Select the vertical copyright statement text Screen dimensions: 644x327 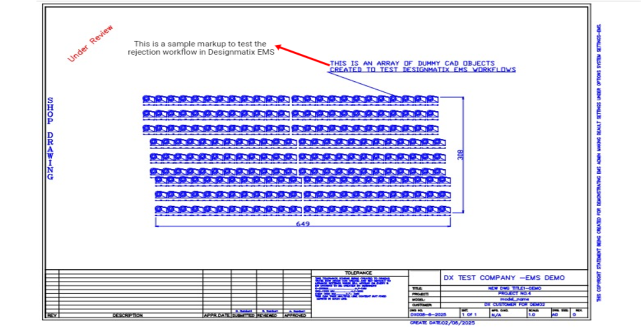[599, 163]
